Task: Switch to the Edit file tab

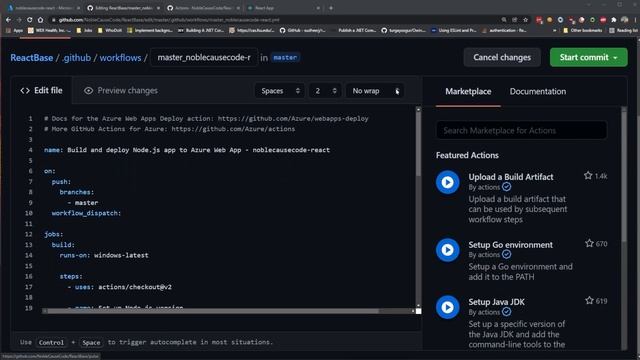Action: click(x=42, y=91)
